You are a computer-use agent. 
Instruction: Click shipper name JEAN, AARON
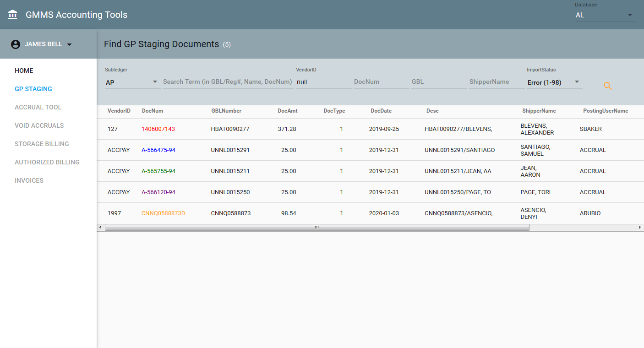pyautogui.click(x=530, y=171)
